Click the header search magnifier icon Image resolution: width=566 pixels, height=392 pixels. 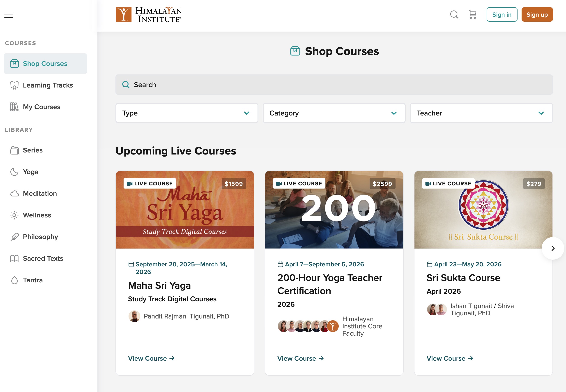[454, 14]
